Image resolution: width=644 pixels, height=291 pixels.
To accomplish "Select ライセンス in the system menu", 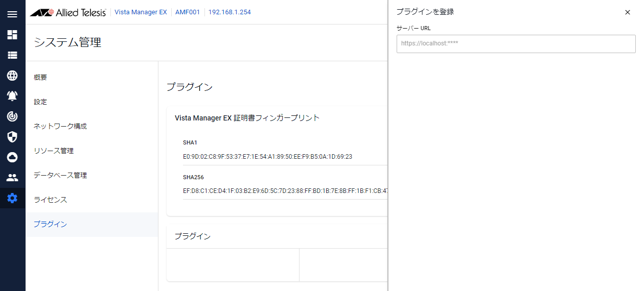I will [x=92, y=200].
